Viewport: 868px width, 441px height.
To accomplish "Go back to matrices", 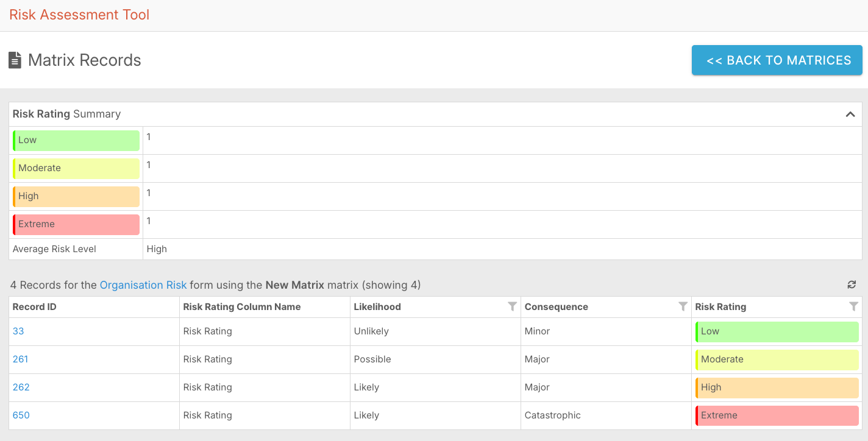I will click(777, 60).
